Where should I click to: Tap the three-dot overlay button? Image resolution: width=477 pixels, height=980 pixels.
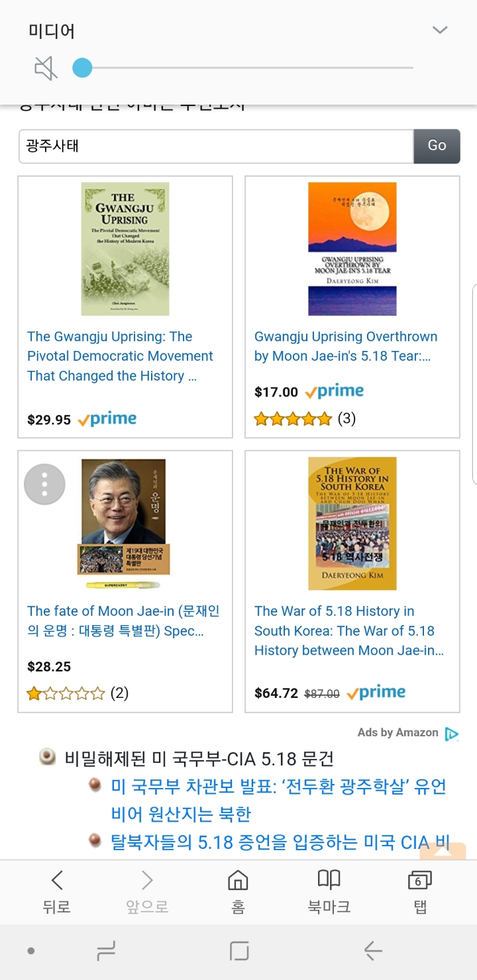[44, 485]
